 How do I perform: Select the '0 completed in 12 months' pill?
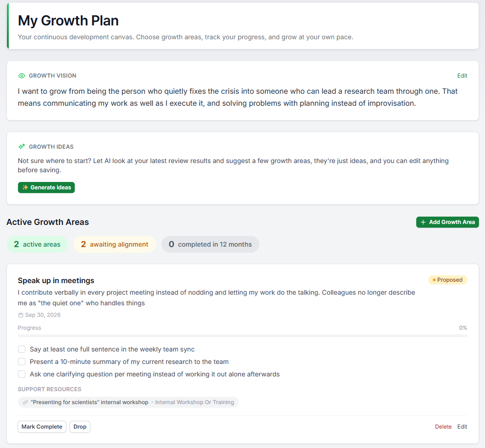[210, 245]
